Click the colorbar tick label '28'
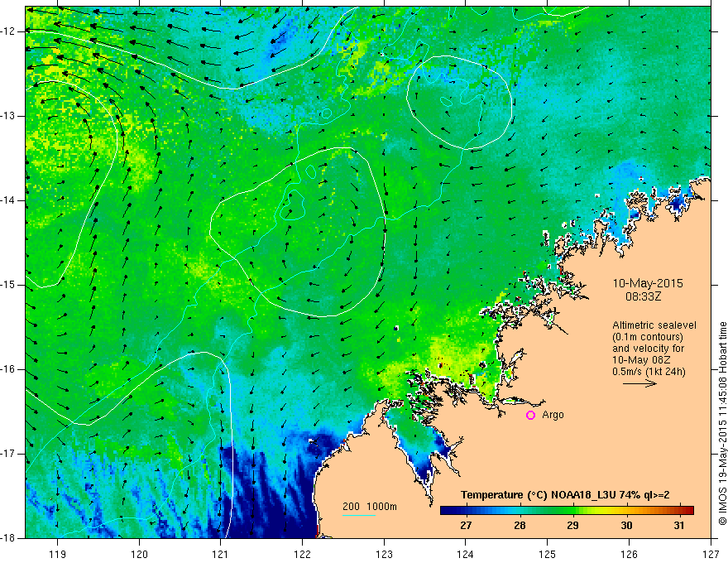Screen dimensions: 728x563 pos(520,526)
